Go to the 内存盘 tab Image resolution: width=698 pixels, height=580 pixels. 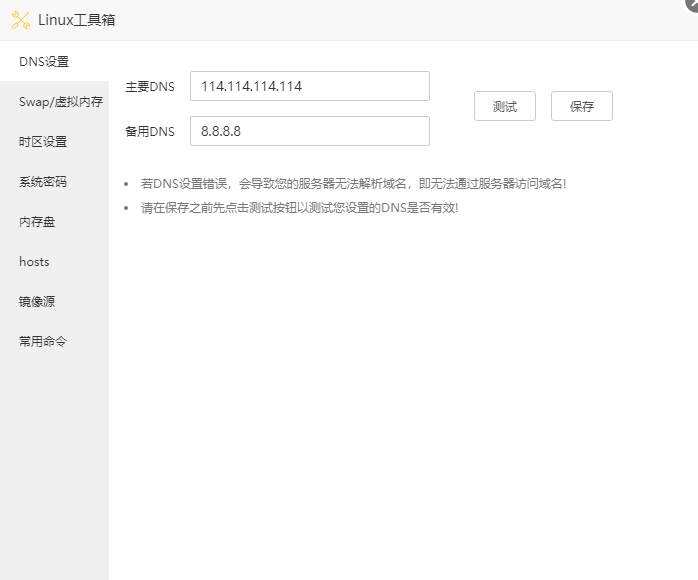click(x=54, y=222)
